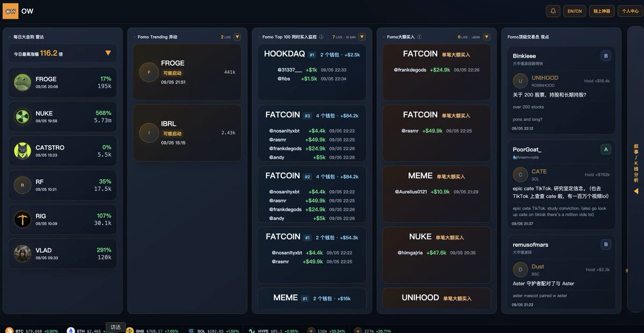Image resolution: width=644 pixels, height=333 pixels.
Task: Click +$84.2k total on FATCOIN #3
Action: pos(349,115)
